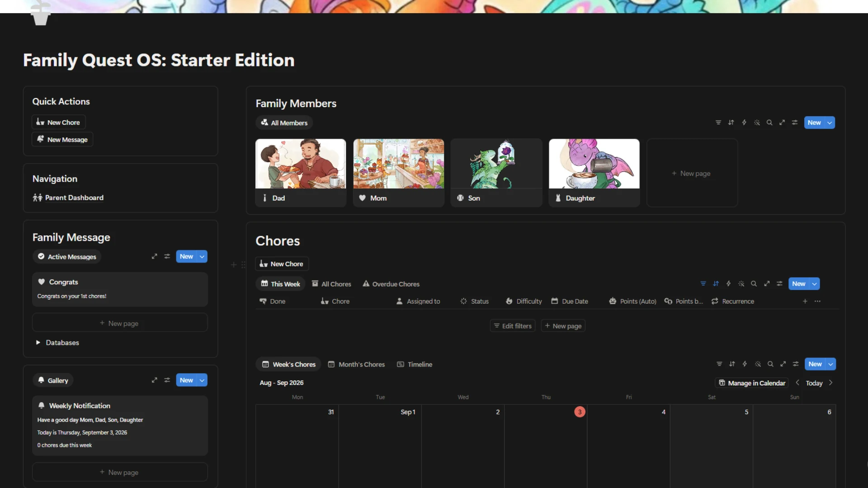Image resolution: width=868 pixels, height=488 pixels.
Task: Open view settings in Family Members toolbar
Action: point(794,122)
